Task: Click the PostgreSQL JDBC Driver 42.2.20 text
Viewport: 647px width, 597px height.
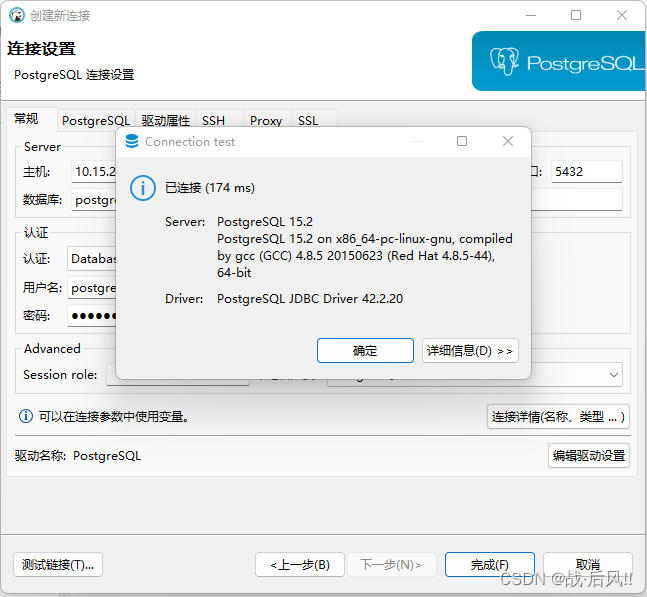Action: 310,298
